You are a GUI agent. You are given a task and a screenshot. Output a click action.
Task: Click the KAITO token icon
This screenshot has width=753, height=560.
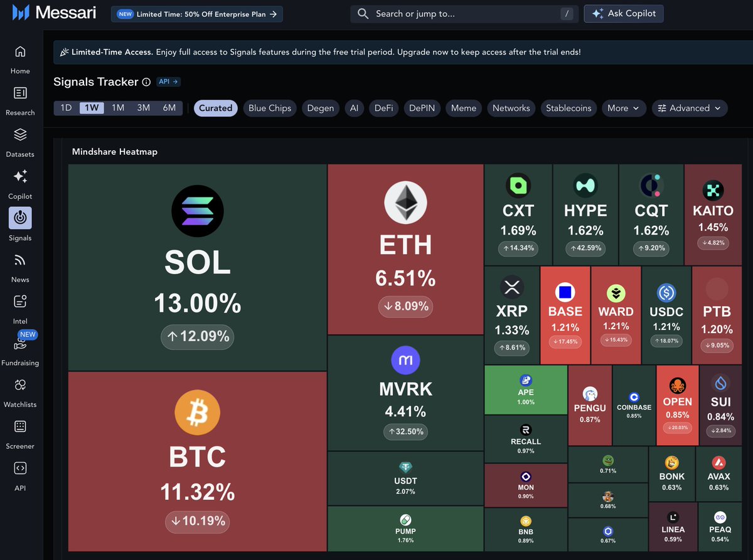[713, 189]
